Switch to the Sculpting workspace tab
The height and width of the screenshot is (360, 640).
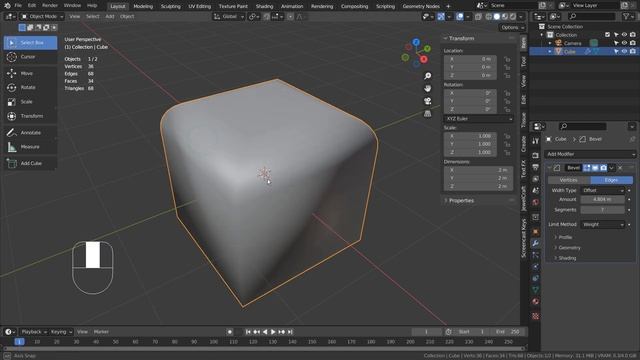click(x=170, y=6)
